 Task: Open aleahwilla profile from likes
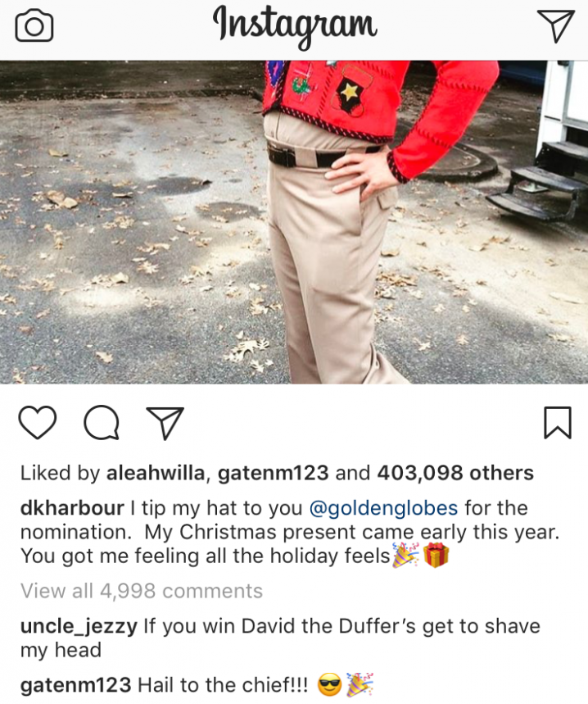tap(155, 473)
